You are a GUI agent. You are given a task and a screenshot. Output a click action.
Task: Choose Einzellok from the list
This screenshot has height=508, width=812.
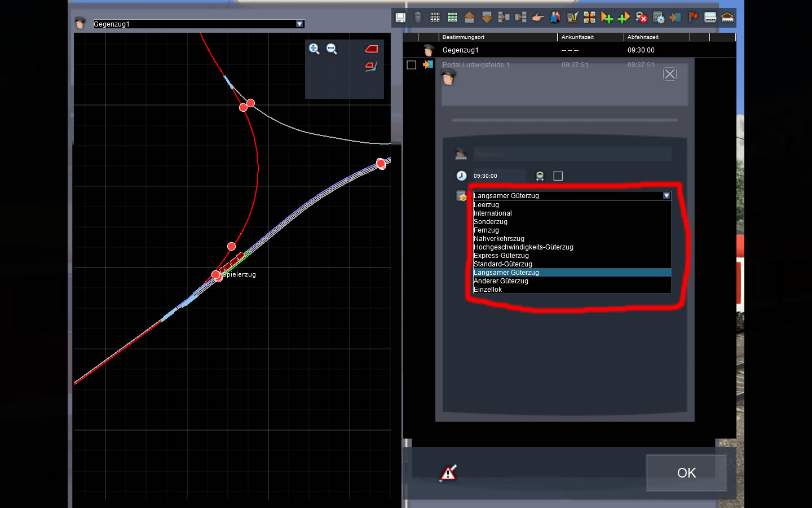572,290
